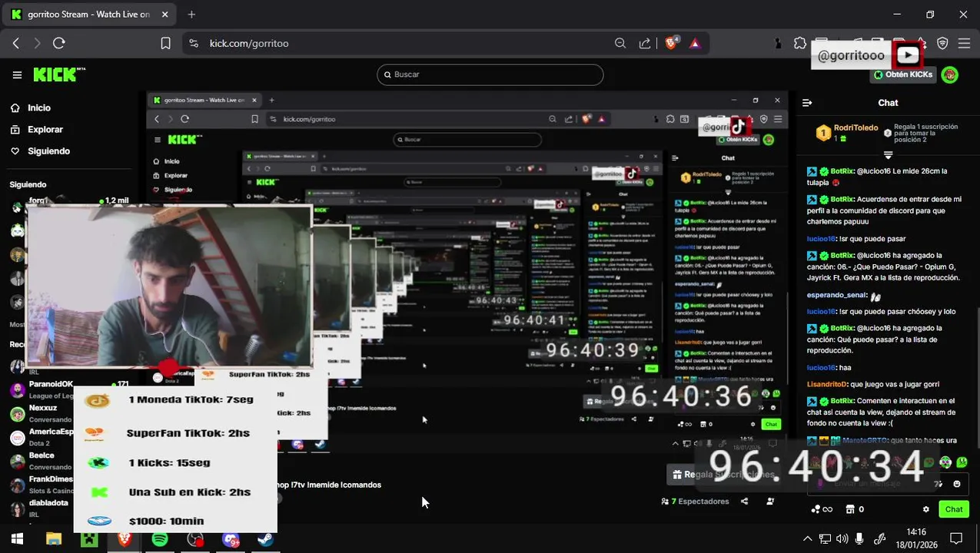Open Beelce channel in sidebar

pos(42,455)
